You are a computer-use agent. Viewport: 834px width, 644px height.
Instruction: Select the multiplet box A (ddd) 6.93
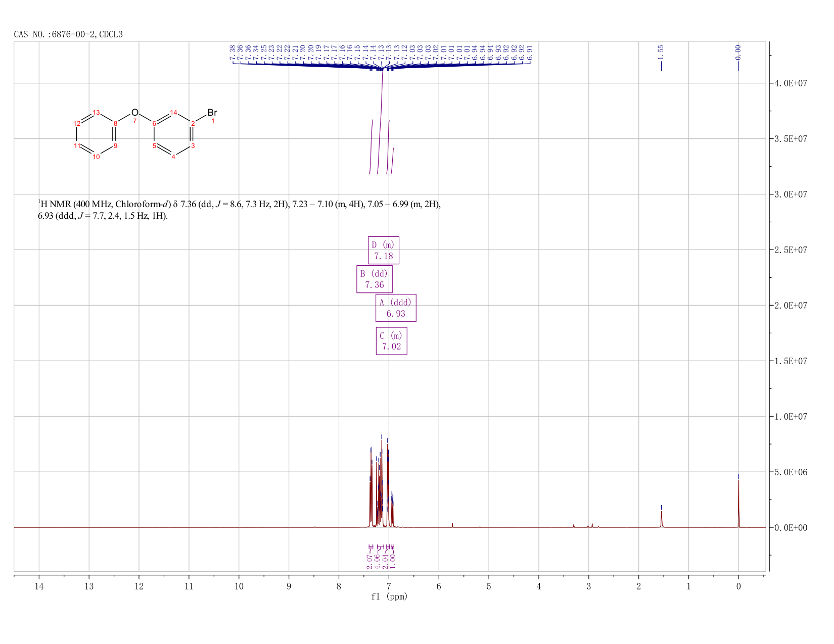[396, 308]
